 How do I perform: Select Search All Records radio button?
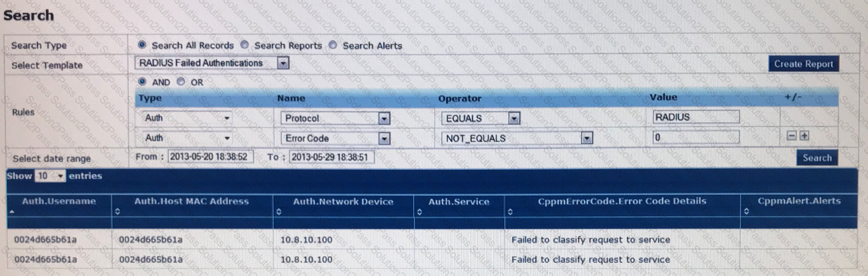[x=142, y=45]
